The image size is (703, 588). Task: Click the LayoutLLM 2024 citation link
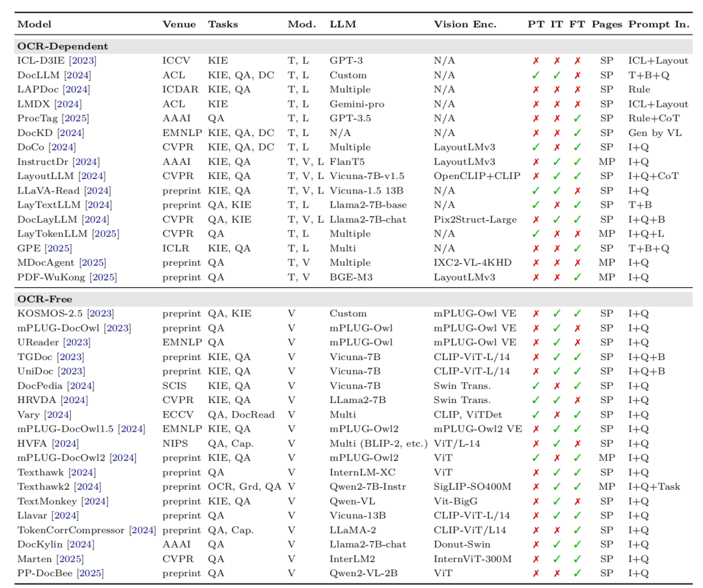point(92,176)
